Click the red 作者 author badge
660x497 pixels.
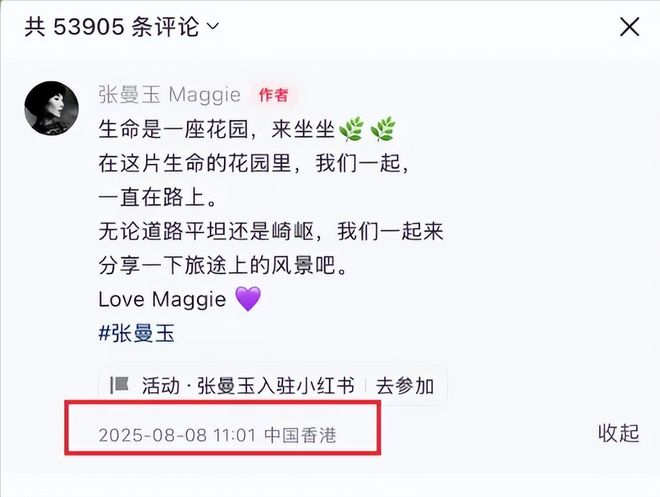[274, 95]
